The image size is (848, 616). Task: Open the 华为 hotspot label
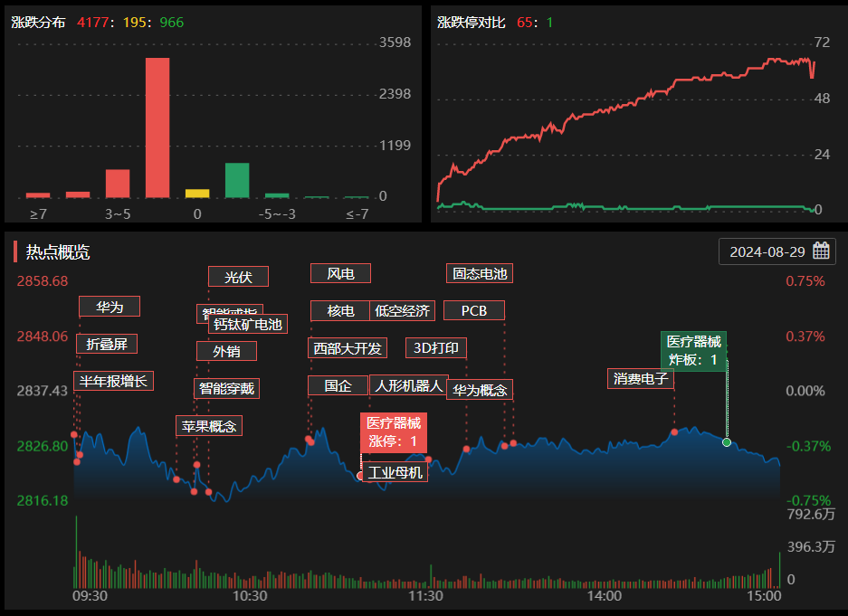(x=110, y=307)
